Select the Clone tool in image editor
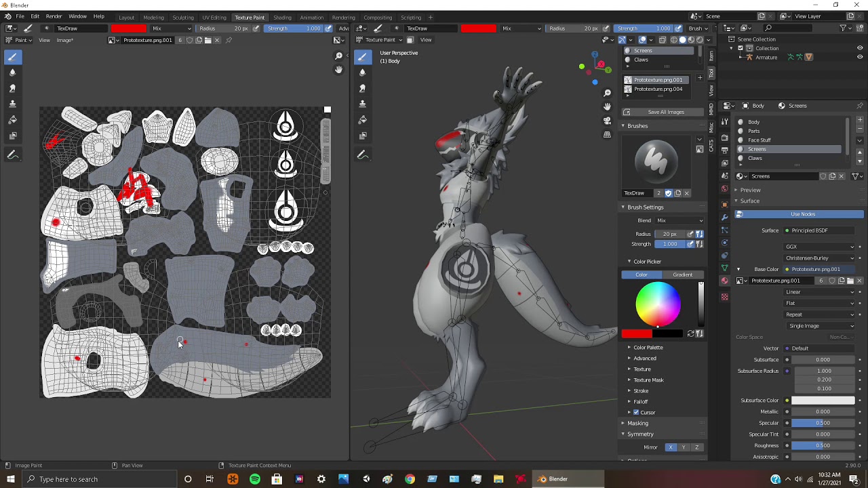868x488 pixels. (12, 104)
